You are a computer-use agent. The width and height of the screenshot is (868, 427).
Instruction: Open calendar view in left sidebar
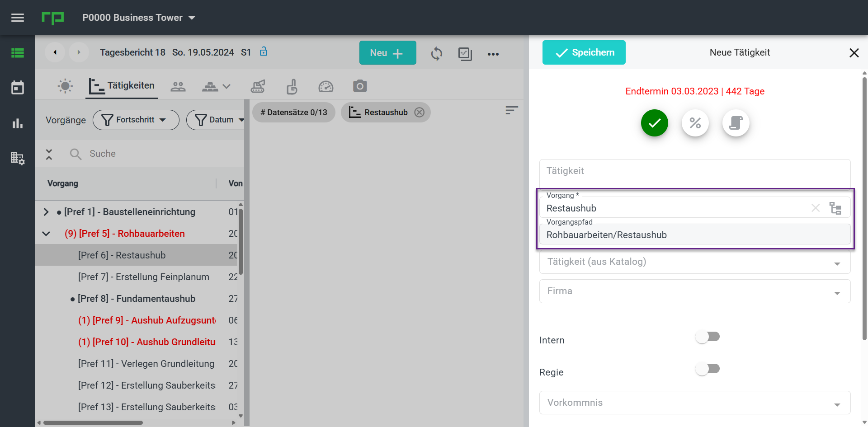coord(18,88)
